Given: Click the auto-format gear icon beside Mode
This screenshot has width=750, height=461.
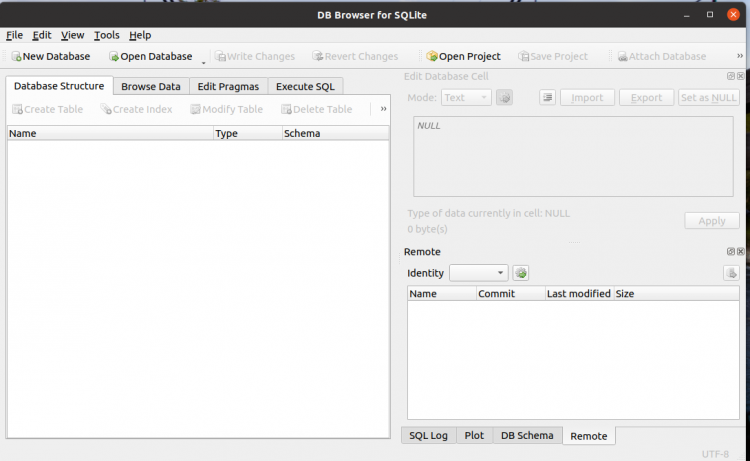Looking at the screenshot, I should click(504, 98).
